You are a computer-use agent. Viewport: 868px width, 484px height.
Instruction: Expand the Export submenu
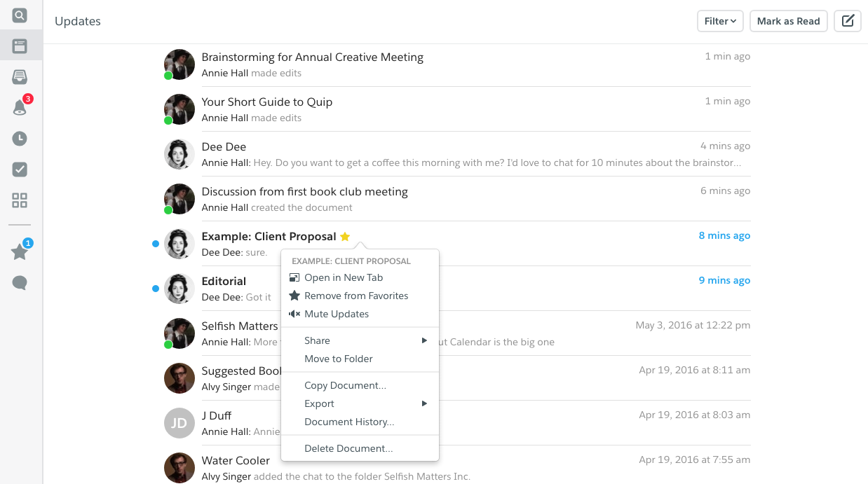tap(319, 403)
